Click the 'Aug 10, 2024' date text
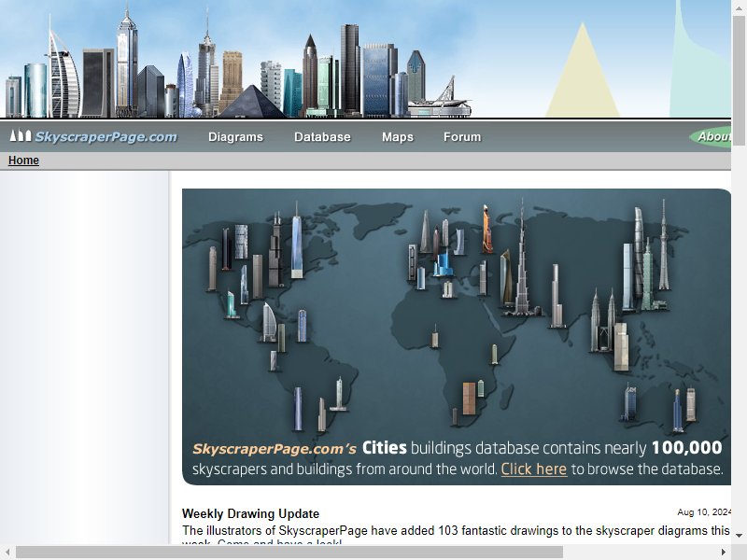The image size is (747, 560). pos(704,512)
